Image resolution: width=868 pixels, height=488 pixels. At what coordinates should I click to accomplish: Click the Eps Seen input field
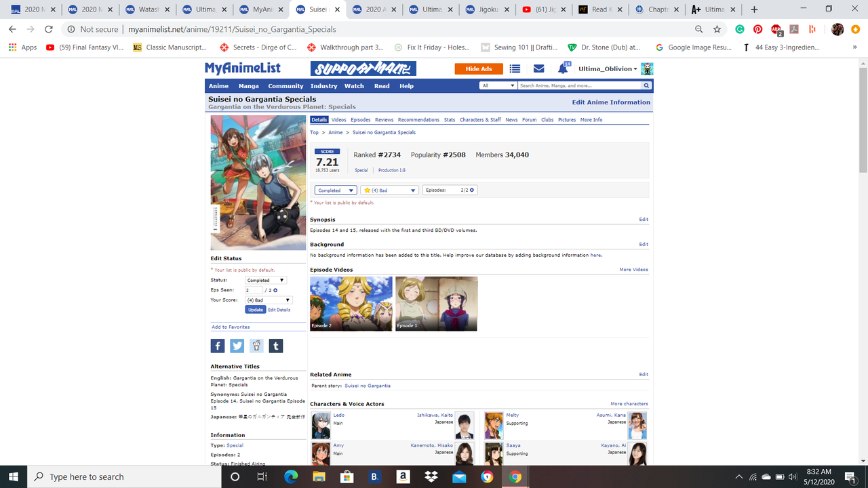point(254,290)
